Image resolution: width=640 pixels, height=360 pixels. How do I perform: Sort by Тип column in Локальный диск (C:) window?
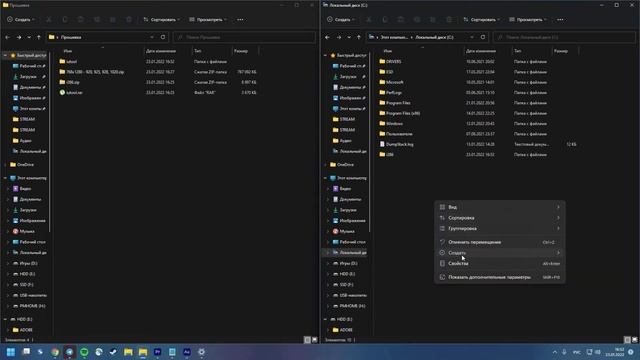tap(518, 51)
